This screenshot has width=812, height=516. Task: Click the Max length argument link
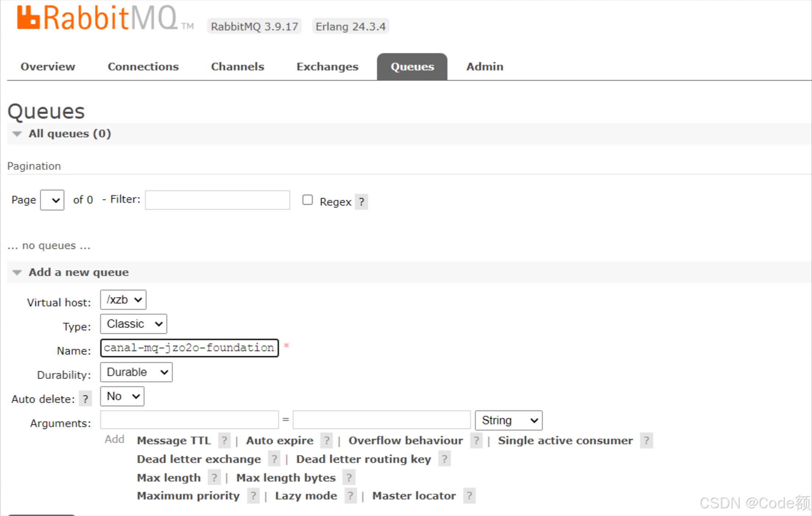[x=169, y=477]
